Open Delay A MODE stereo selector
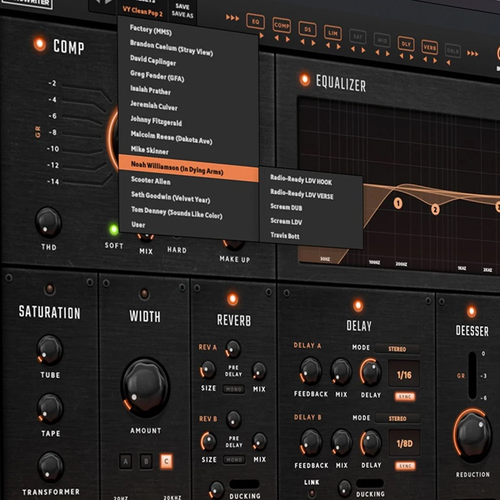Image resolution: width=500 pixels, height=500 pixels. pos(397,349)
